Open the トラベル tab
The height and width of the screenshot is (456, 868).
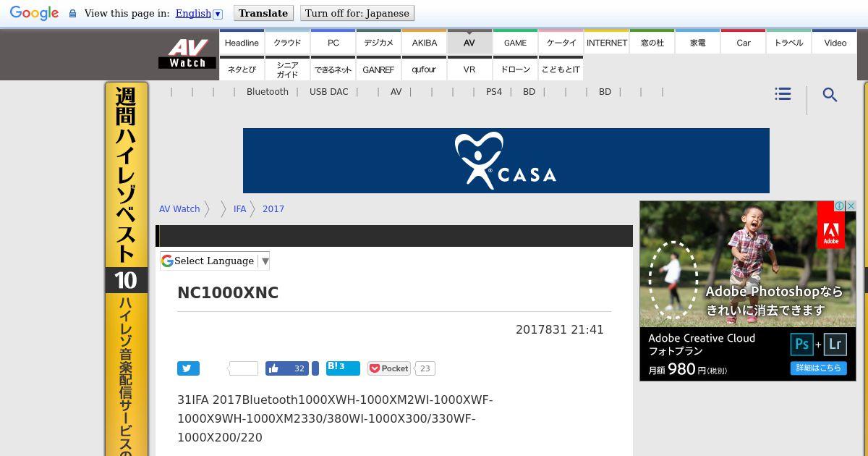point(789,43)
